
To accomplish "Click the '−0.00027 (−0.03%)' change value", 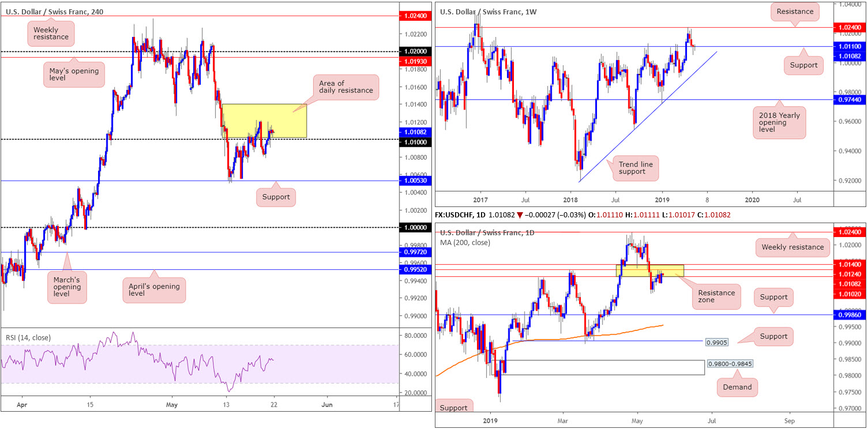I will click(x=555, y=215).
